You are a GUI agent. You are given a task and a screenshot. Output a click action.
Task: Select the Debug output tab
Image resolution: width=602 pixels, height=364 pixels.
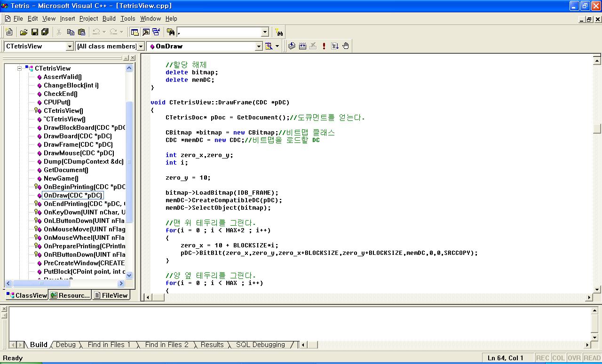click(x=66, y=345)
